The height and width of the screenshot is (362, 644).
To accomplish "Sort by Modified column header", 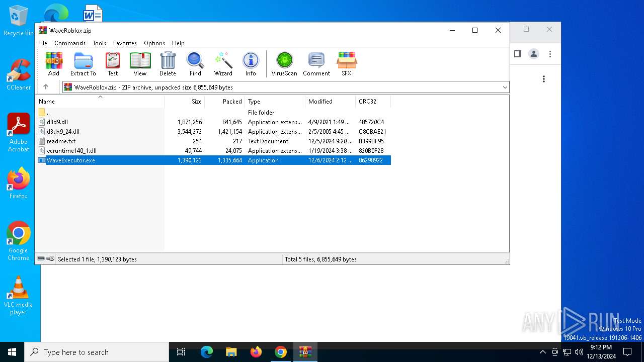I will point(330,102).
